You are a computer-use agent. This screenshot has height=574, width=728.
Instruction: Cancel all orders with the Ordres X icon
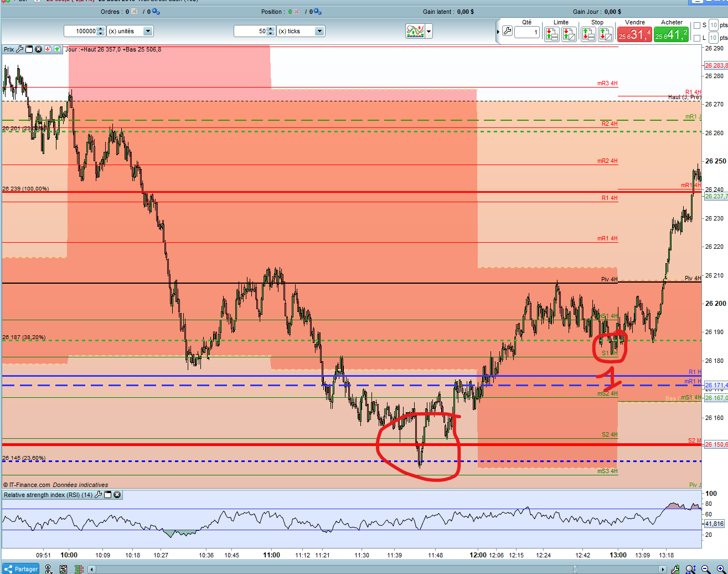pos(135,12)
